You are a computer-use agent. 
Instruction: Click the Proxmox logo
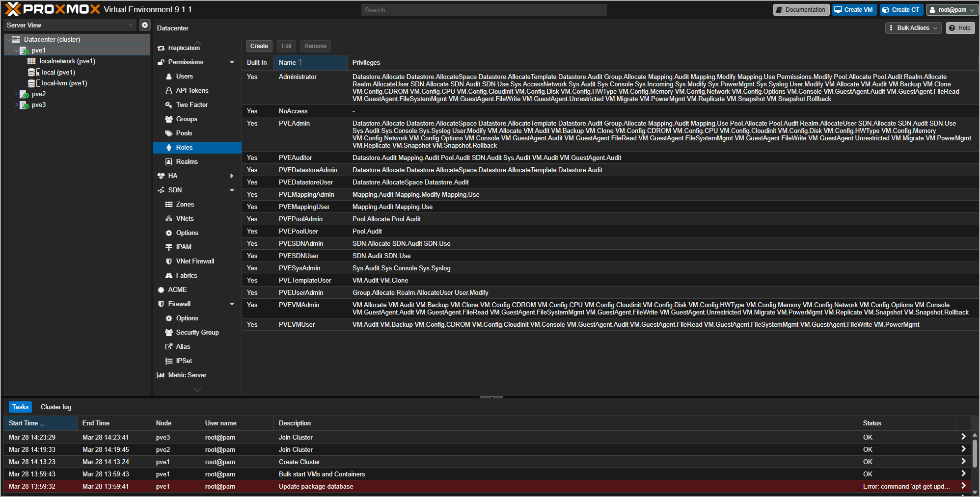(53, 9)
